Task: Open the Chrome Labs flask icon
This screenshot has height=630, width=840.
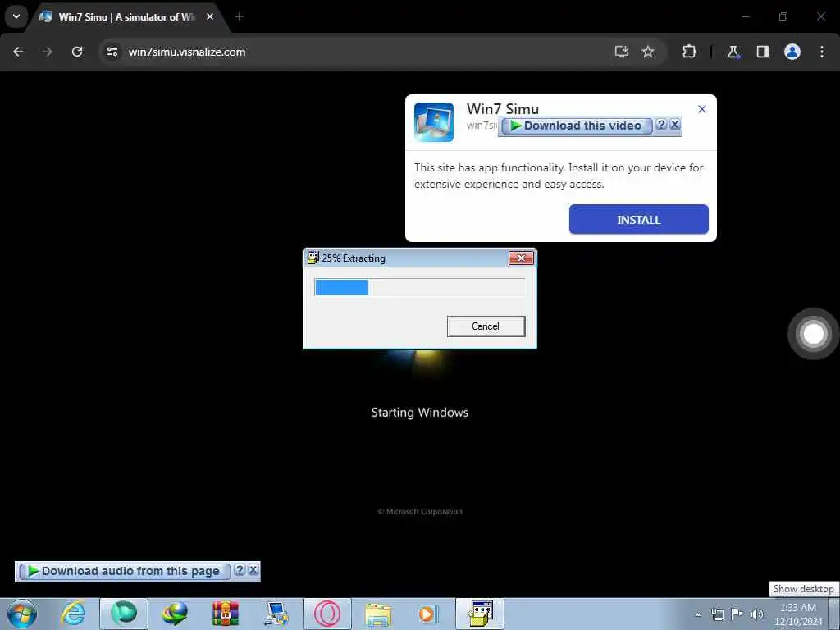Action: pos(733,52)
